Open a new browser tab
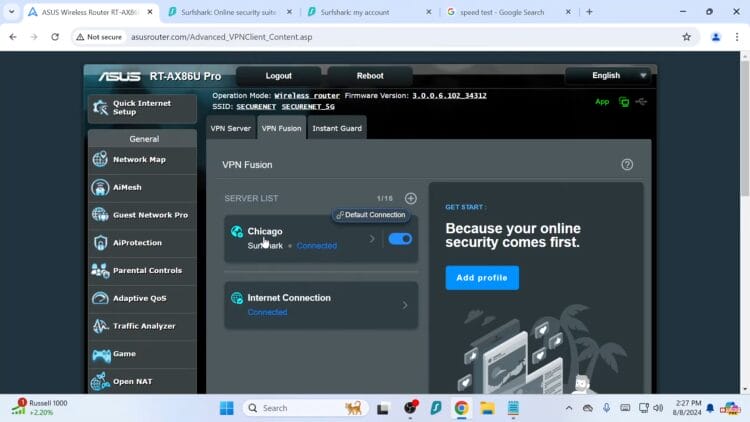Screen dimensions: 750x422 (x=589, y=12)
